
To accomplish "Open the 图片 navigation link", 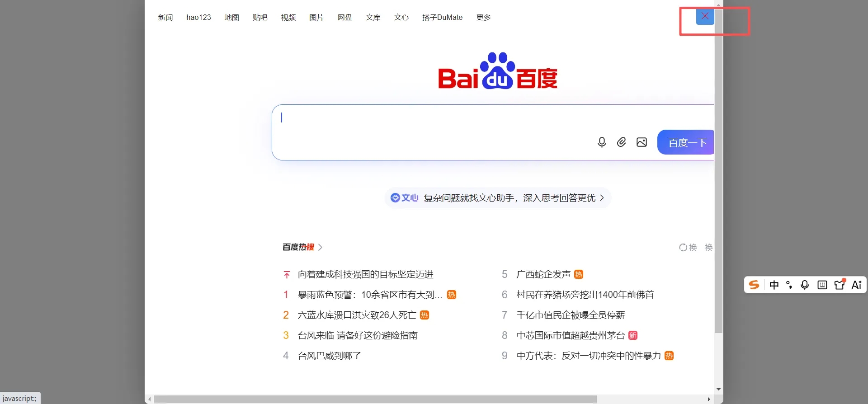I will coord(316,17).
